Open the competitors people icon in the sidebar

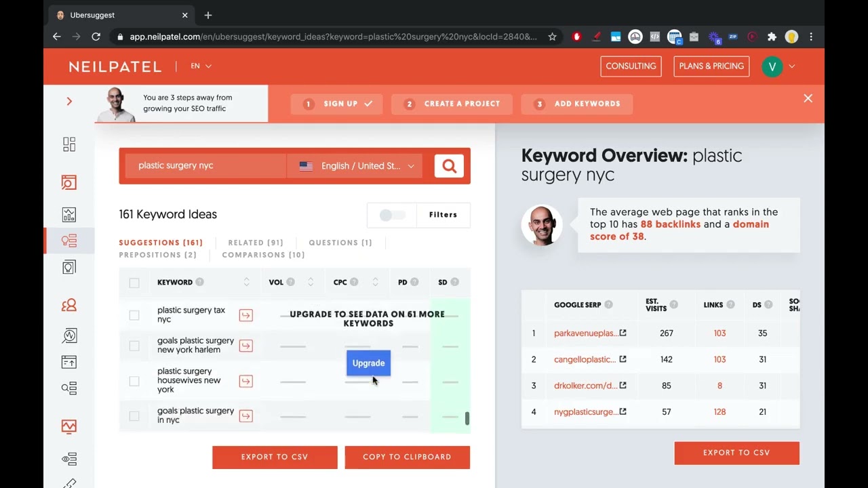pos(69,306)
